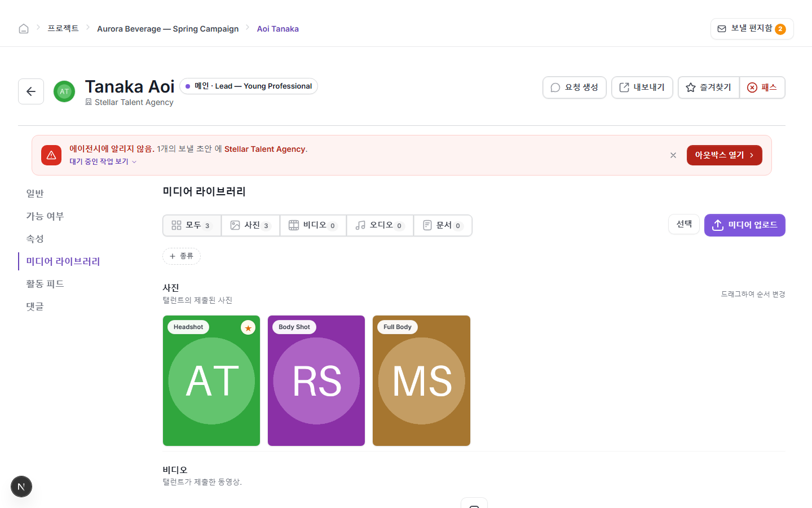
Task: Click the Aoi Tanaka breadcrumb
Action: (x=277, y=29)
